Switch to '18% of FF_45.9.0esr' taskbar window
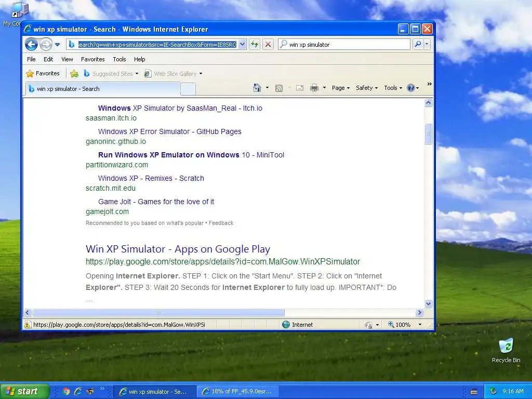 tap(238, 391)
